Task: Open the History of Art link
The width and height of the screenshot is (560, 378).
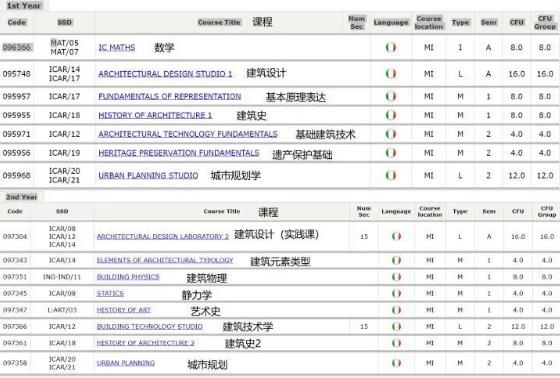Action: click(x=124, y=310)
